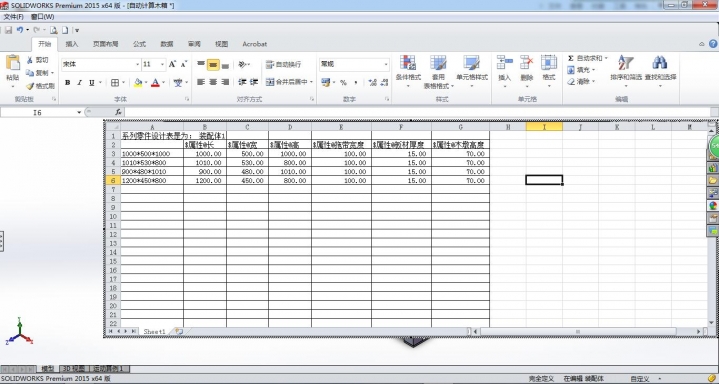Open Sort and Filter tool

(625, 63)
